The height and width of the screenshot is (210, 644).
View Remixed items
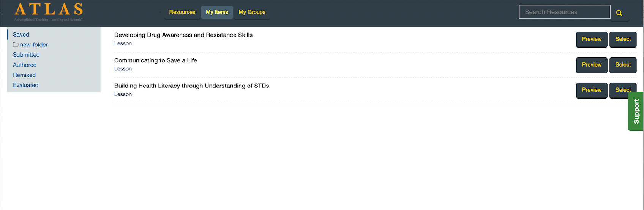coord(24,75)
